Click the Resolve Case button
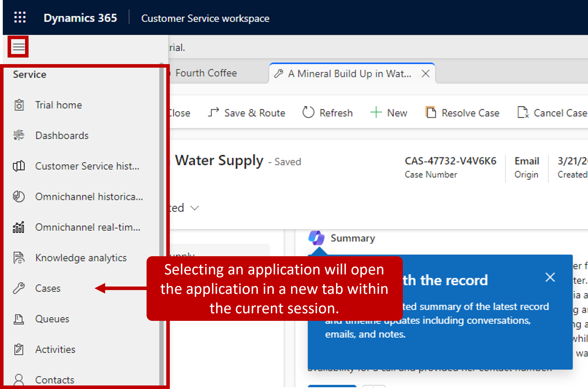Viewport: 588px width, 389px height. tap(463, 113)
